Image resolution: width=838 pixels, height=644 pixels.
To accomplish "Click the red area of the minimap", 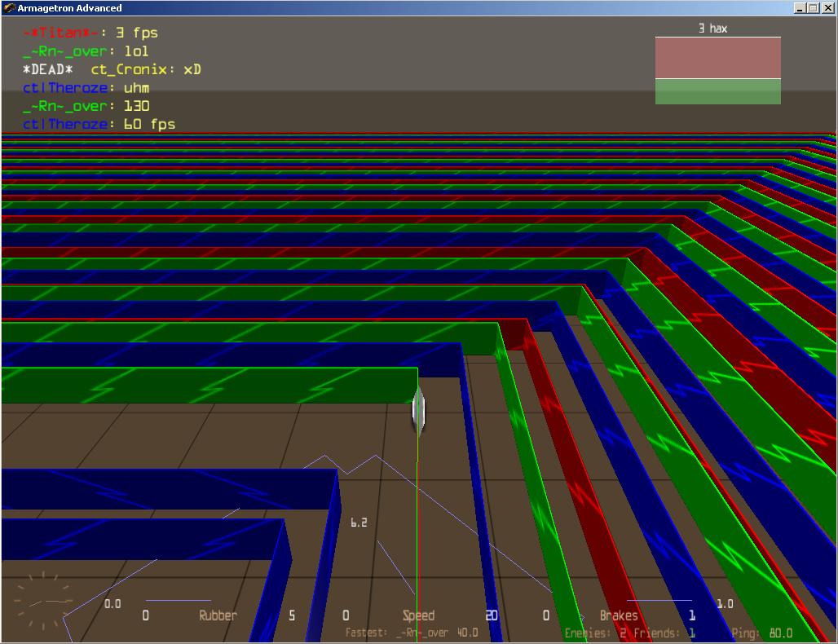I will point(717,58).
